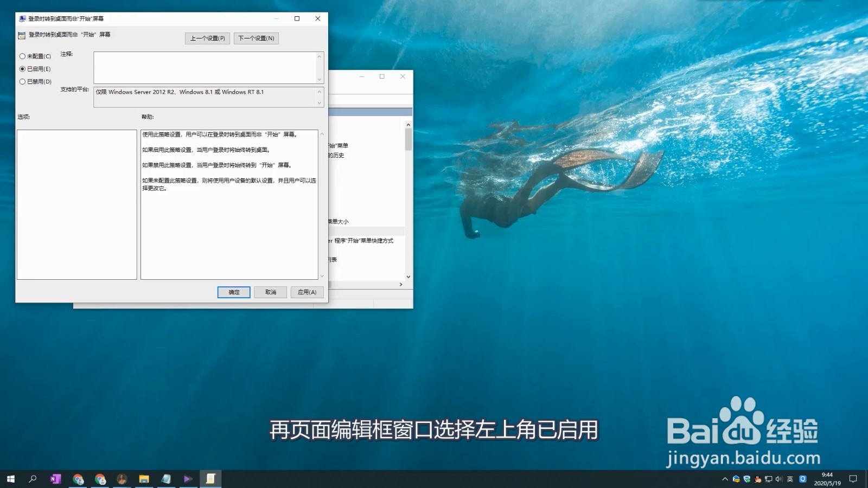Click the 确定 button to confirm
The image size is (868, 488).
tap(233, 292)
